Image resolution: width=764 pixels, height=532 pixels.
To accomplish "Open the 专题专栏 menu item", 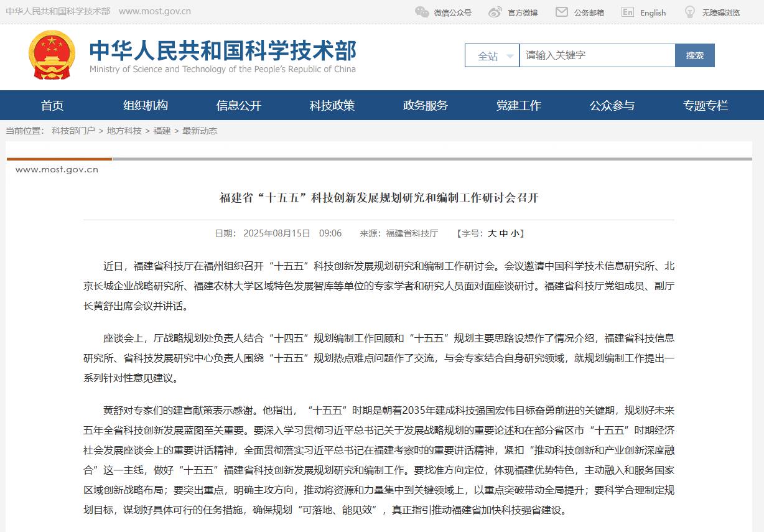I will pos(706,106).
